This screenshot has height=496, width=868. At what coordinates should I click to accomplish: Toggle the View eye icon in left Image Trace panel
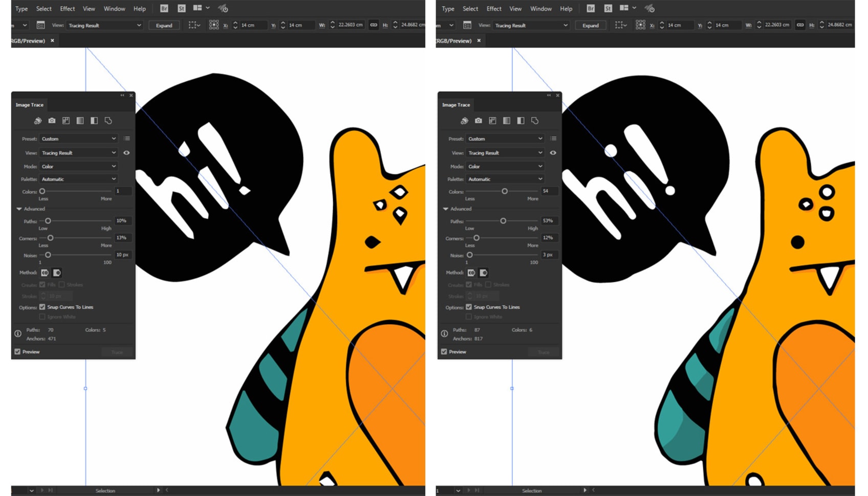click(126, 153)
